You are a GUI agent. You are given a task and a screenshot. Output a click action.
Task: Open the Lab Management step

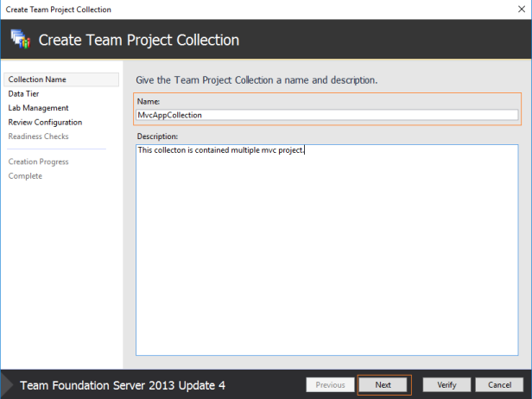pyautogui.click(x=38, y=108)
